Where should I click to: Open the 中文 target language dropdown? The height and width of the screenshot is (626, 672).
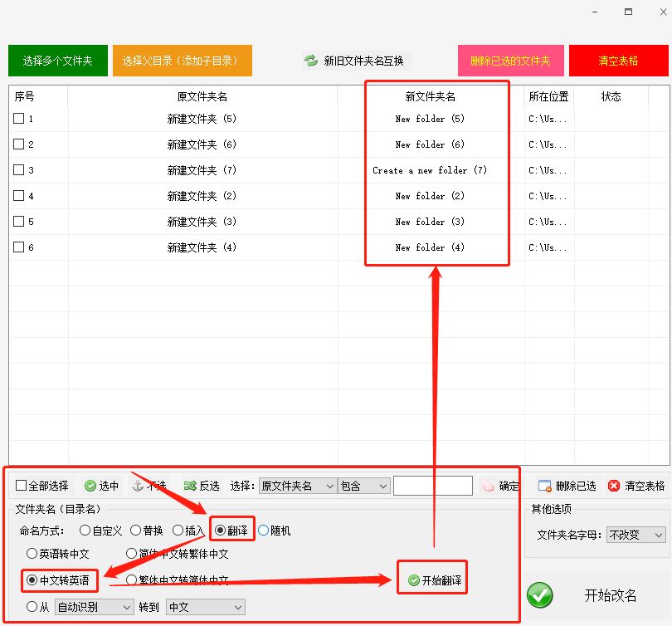[205, 607]
